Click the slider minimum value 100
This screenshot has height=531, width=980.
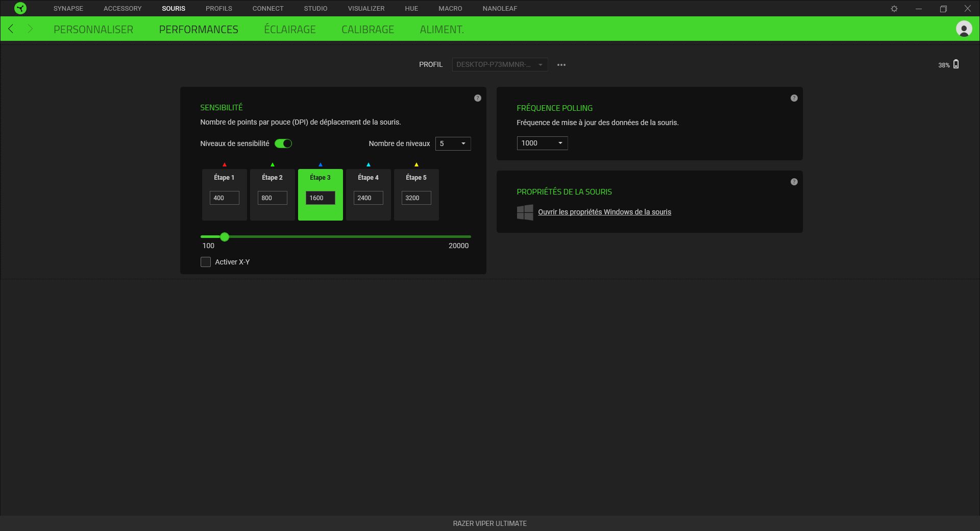[208, 246]
